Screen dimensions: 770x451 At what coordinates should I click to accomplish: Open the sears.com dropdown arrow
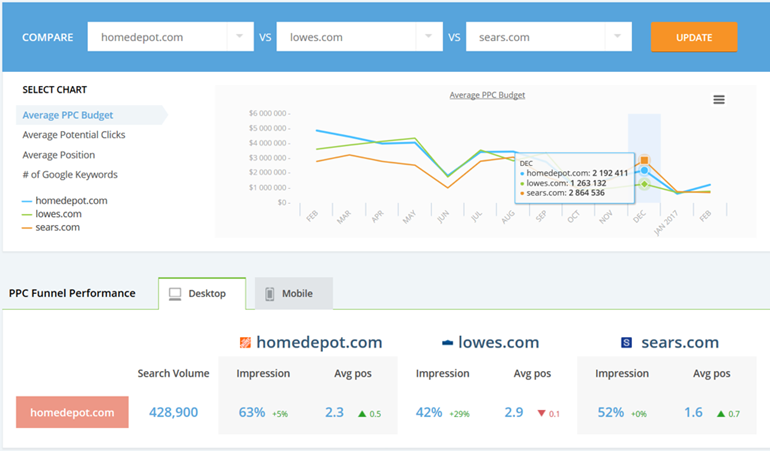618,36
